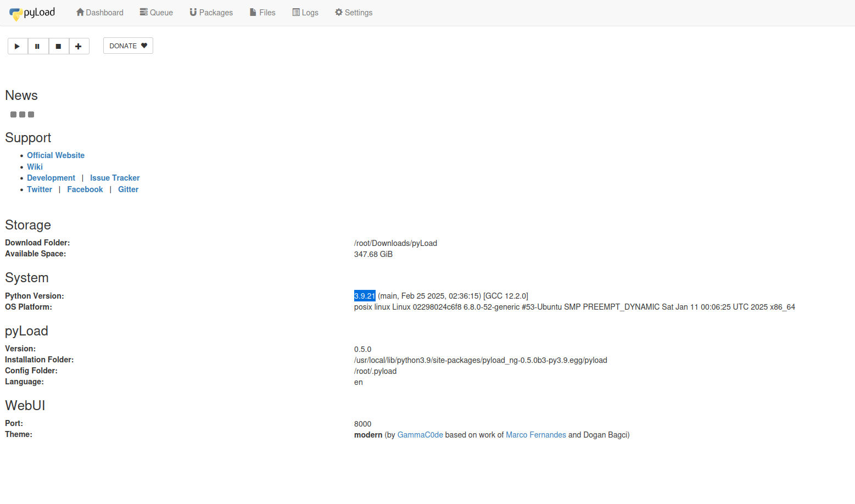Click the Storage heading
Image resolution: width=855 pixels, height=504 pixels.
28,225
